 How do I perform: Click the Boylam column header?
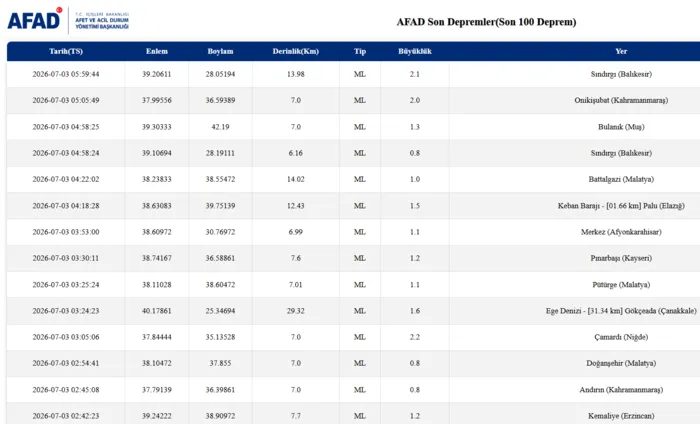pyautogui.click(x=220, y=51)
